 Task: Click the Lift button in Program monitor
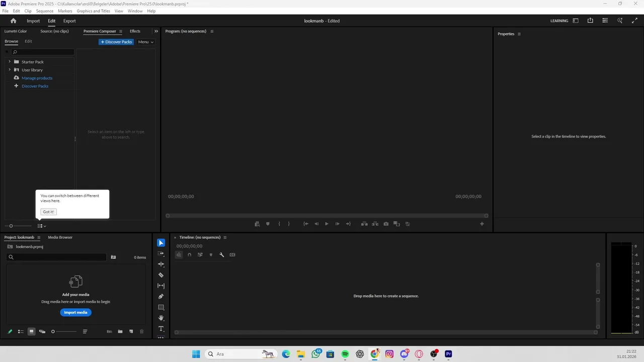point(364,224)
